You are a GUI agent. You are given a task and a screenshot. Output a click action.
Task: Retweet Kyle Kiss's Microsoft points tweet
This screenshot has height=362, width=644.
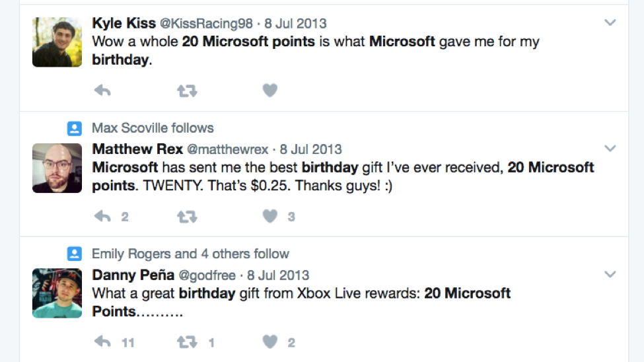point(188,90)
